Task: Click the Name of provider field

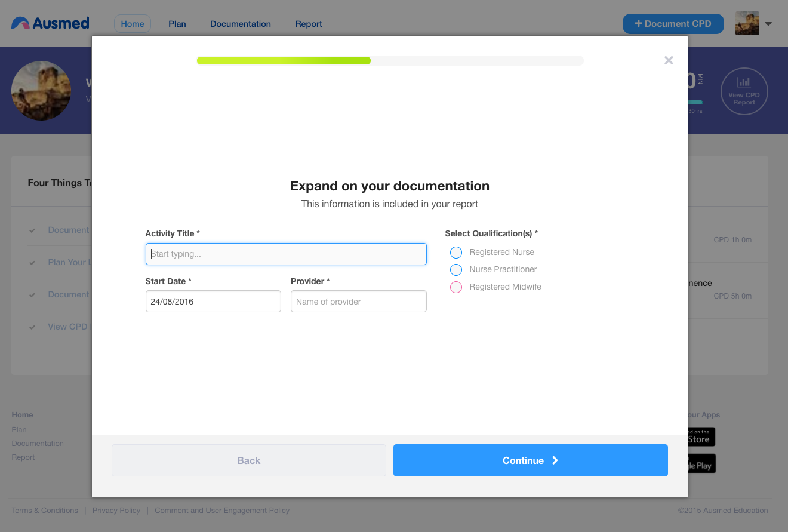Action: click(x=359, y=302)
